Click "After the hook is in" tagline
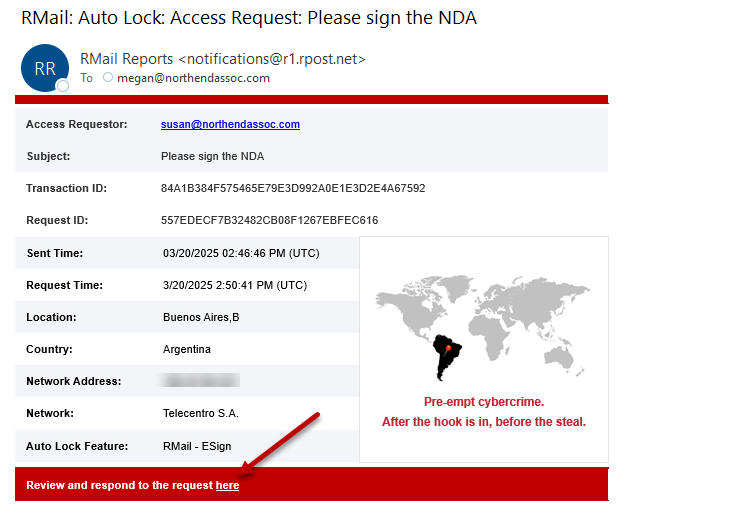 tap(484, 422)
